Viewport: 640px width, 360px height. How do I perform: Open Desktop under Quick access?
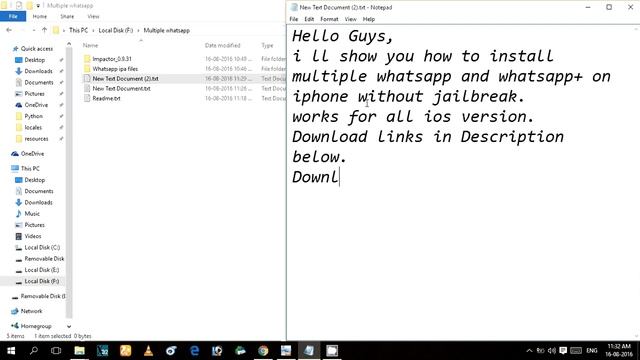(35, 60)
